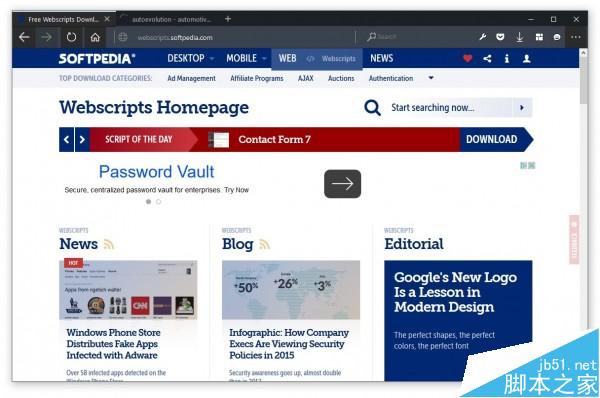Show previous script of the day
Screen dimensions: 600x398
click(x=67, y=139)
